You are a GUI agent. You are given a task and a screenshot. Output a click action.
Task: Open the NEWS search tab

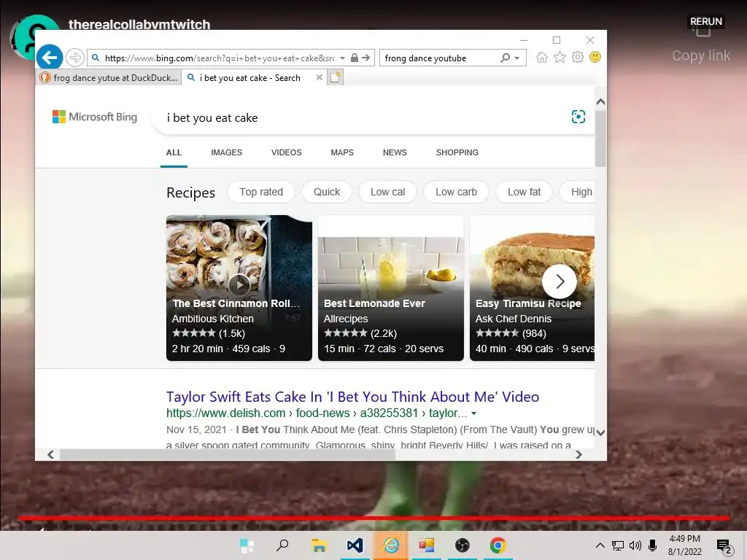point(395,152)
